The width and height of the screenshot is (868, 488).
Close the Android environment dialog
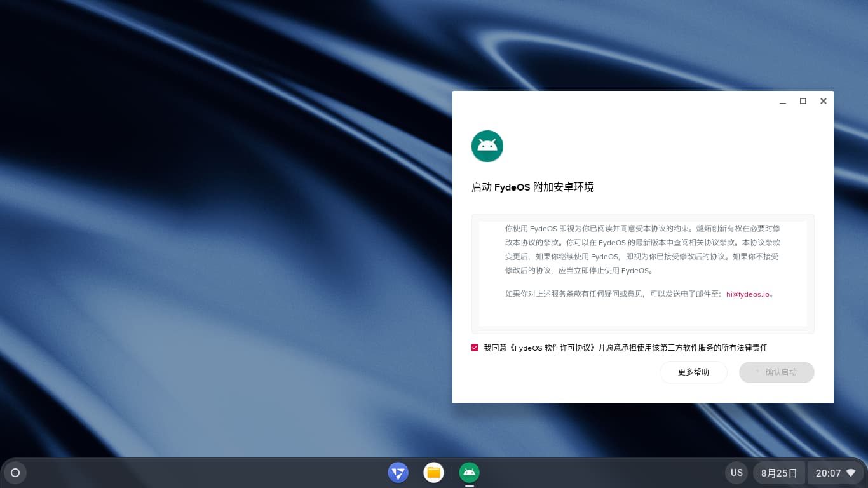[x=824, y=101]
